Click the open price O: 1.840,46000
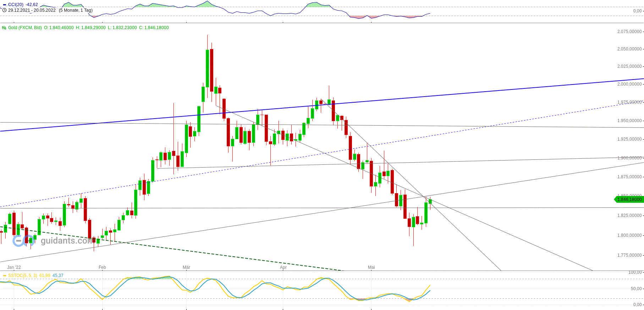 pos(59,28)
